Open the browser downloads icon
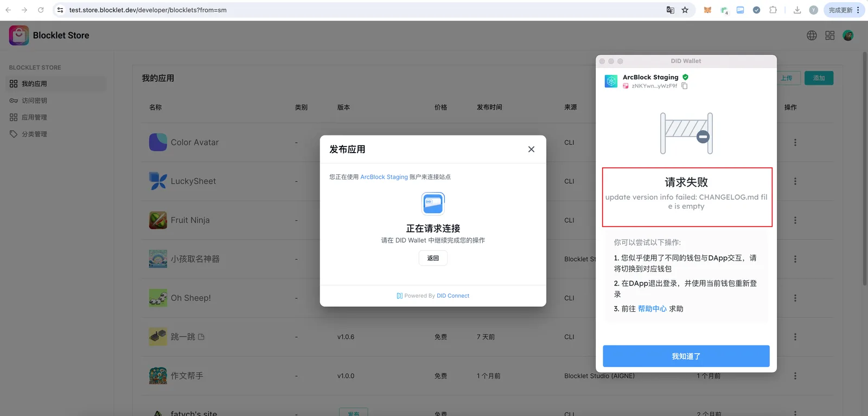Screen dimensions: 868x416 [x=797, y=10]
